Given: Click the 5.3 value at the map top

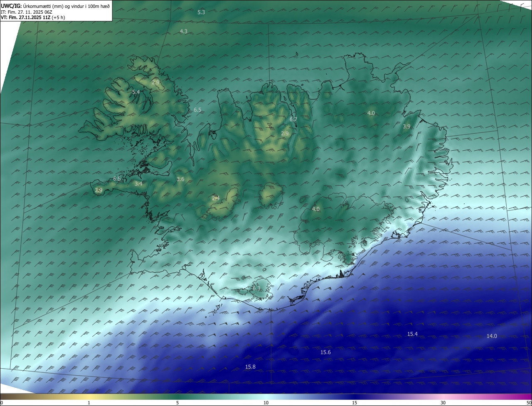Looking at the screenshot, I should (201, 12).
